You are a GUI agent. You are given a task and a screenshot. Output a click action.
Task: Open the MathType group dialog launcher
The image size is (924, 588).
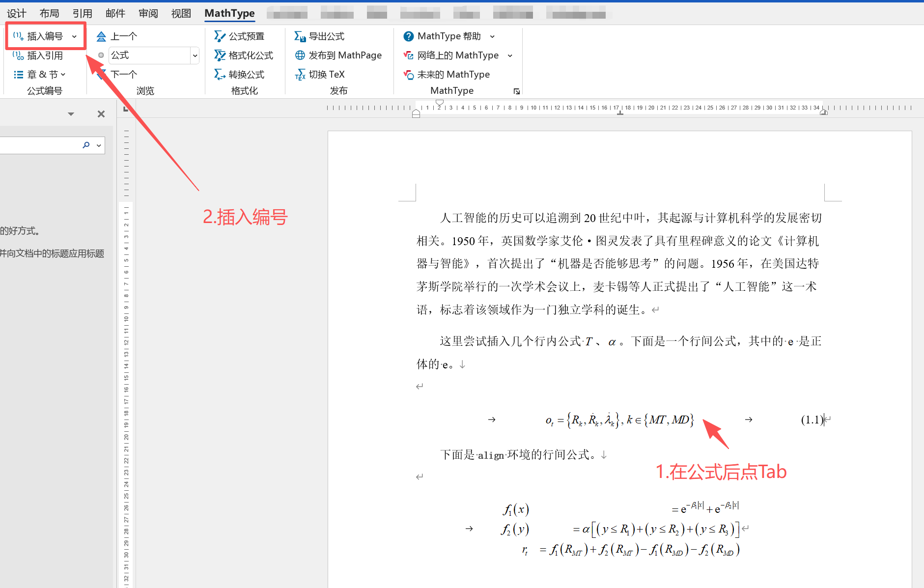(516, 91)
